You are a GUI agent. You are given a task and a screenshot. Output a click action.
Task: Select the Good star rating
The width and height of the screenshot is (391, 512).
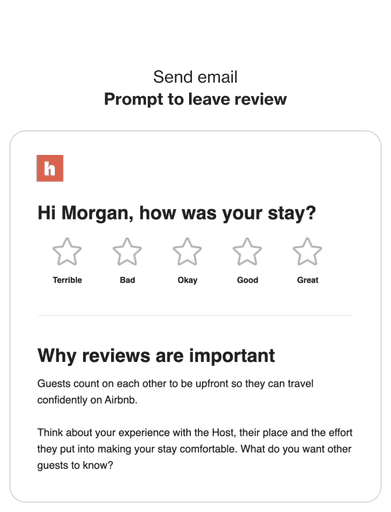(247, 252)
